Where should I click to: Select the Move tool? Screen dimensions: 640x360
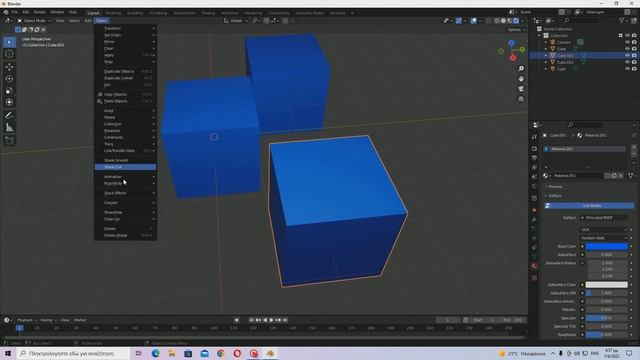[9, 67]
